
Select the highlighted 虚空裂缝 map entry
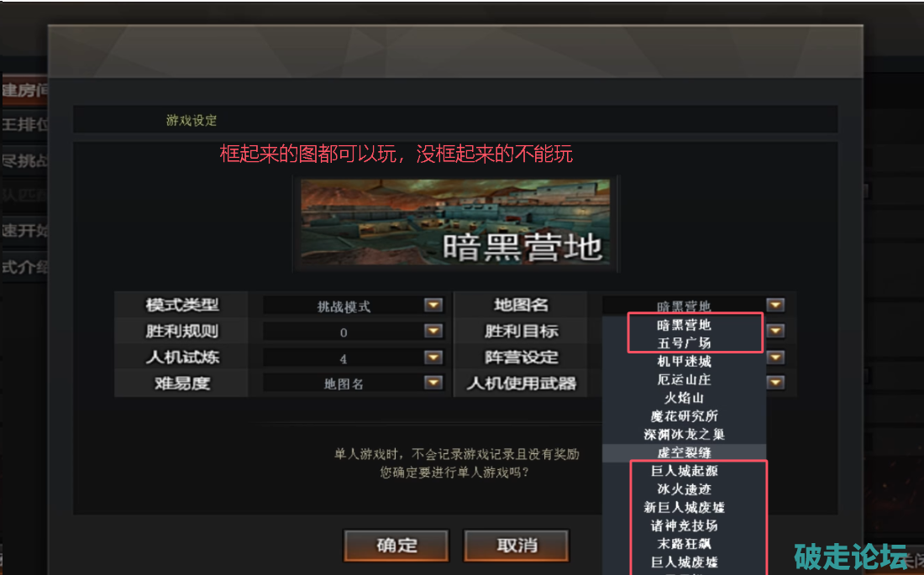tap(684, 452)
